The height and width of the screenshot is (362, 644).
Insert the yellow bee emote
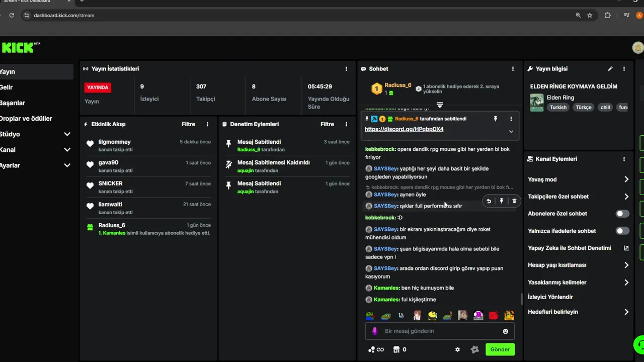(x=433, y=316)
